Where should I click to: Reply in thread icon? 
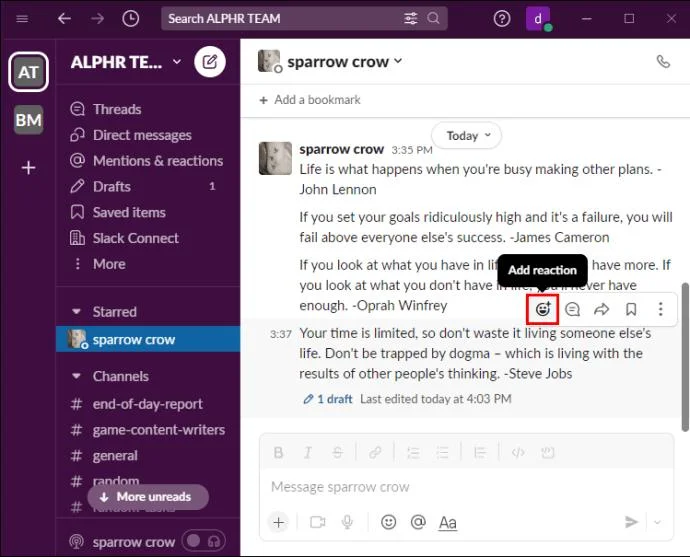(572, 309)
